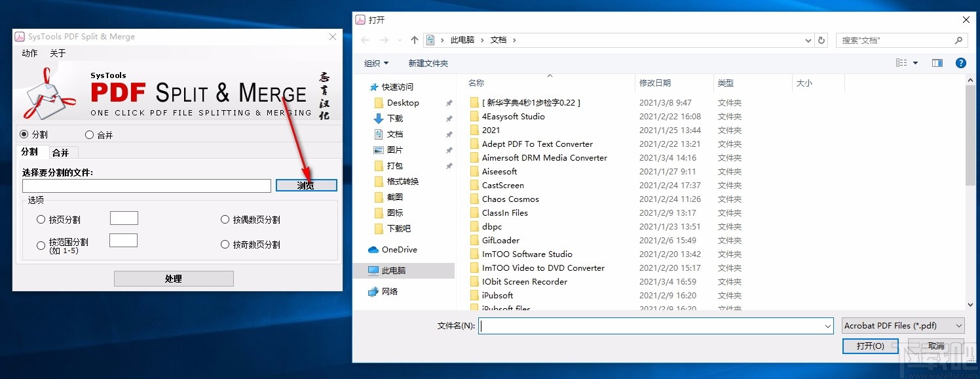980x379 pixels.
Task: Navigate up one folder level
Action: click(414, 39)
